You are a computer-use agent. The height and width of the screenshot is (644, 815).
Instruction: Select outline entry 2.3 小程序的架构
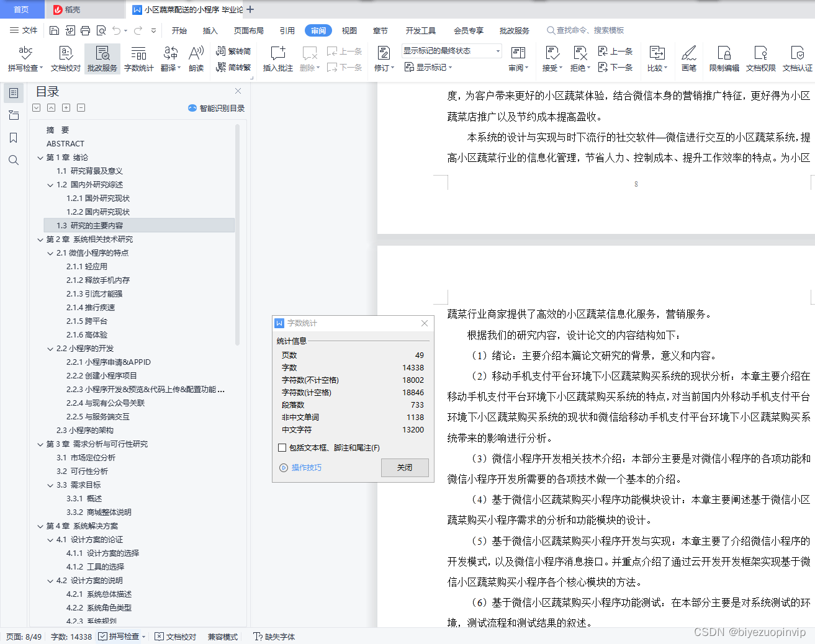pos(85,431)
